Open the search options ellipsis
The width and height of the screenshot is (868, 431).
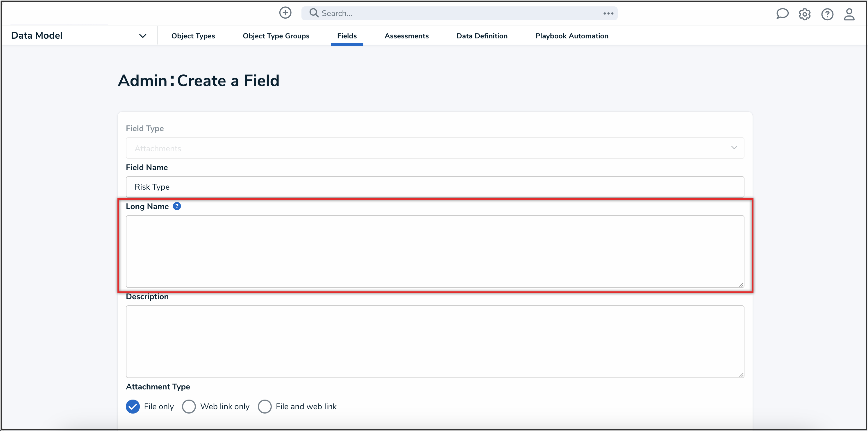click(608, 13)
